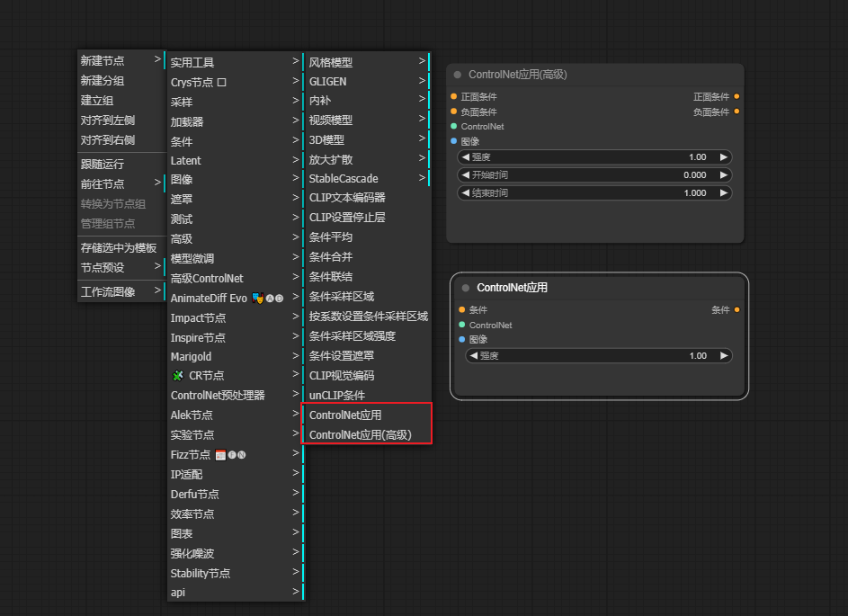Screen dimensions: 848x616
Task: Click ControlNet input port on advanced node
Action: [x=454, y=126]
